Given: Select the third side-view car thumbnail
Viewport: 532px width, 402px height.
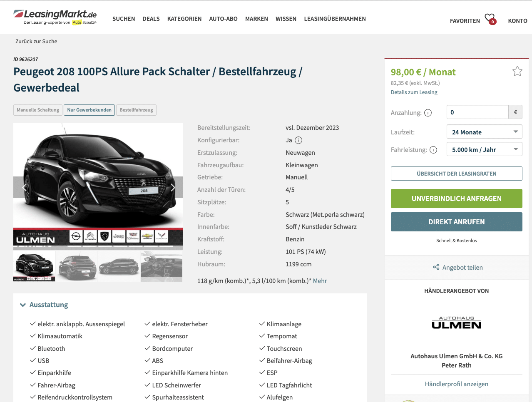Looking at the screenshot, I should 119,266.
